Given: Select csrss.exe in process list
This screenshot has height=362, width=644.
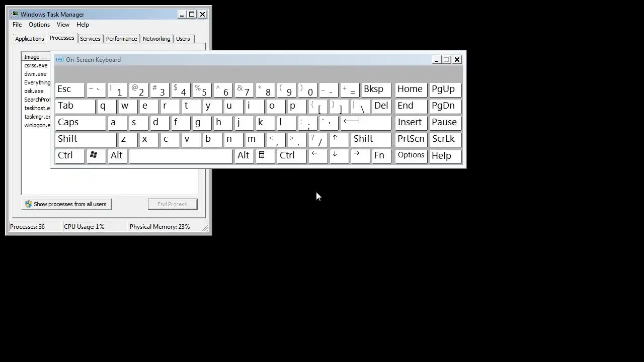Looking at the screenshot, I should click(36, 65).
